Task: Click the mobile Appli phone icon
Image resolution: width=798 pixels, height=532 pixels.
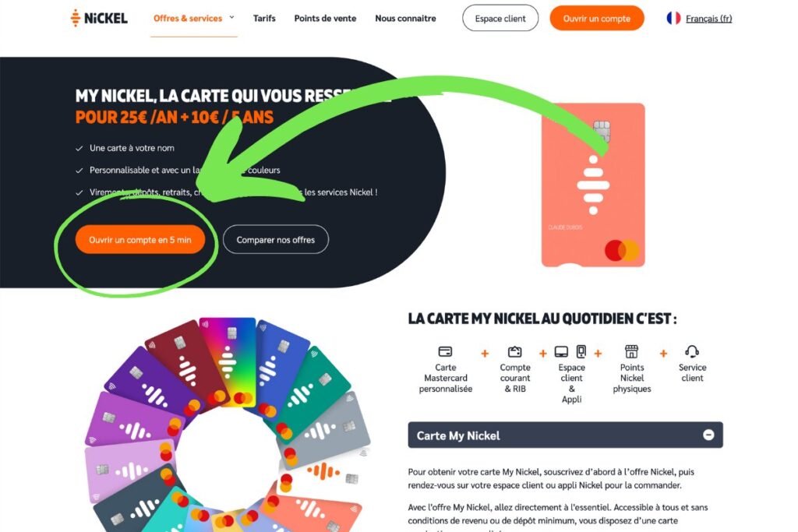Action: (x=581, y=351)
